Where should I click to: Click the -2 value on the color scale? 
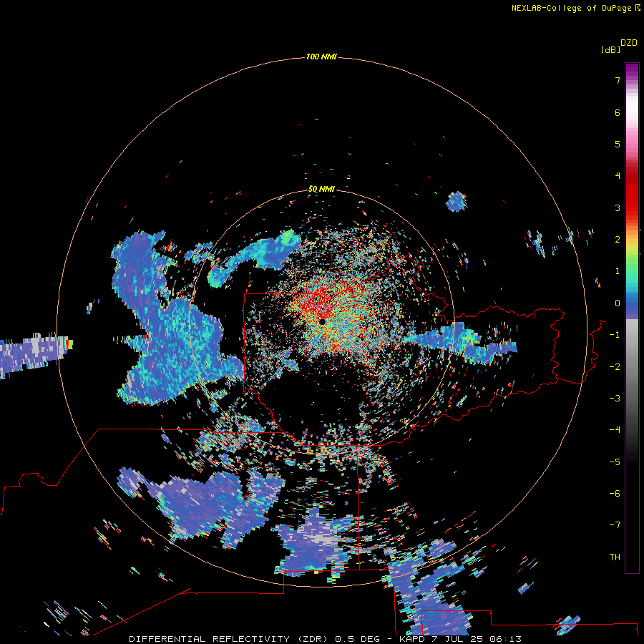pos(615,366)
